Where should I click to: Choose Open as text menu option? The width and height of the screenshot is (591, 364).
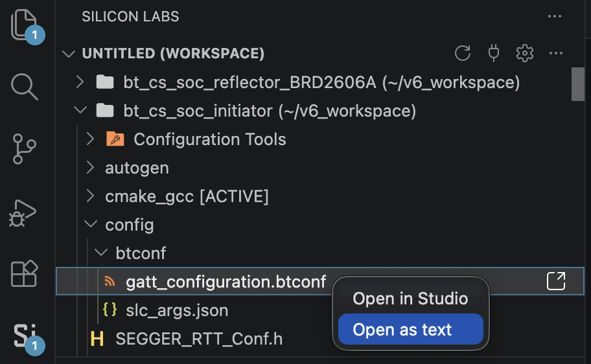(x=410, y=329)
